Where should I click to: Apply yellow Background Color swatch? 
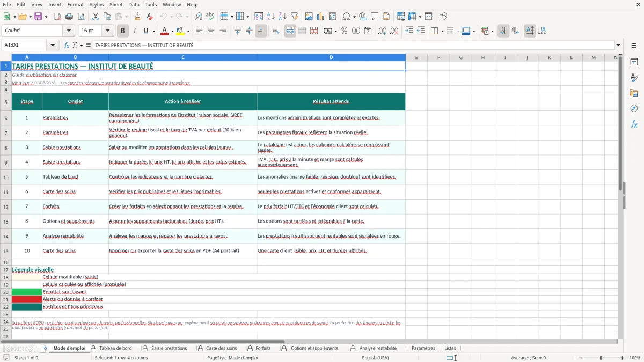pos(180,31)
